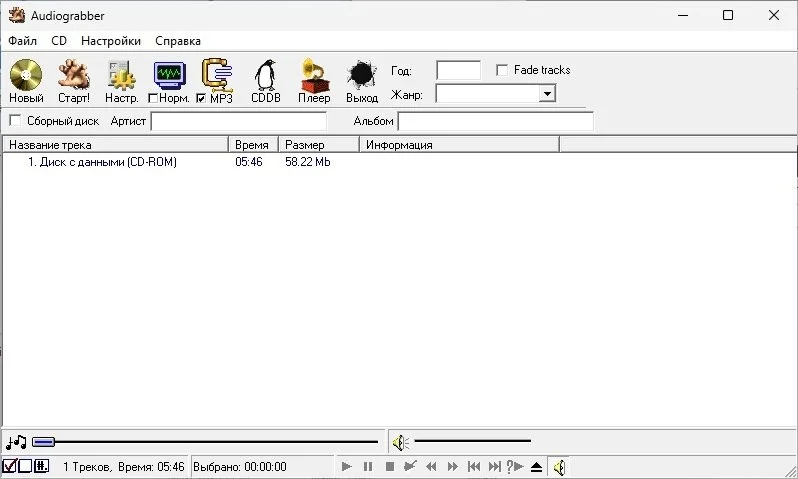Sort by Размер column header
Image resolution: width=798 pixels, height=479 pixels.
tap(319, 145)
